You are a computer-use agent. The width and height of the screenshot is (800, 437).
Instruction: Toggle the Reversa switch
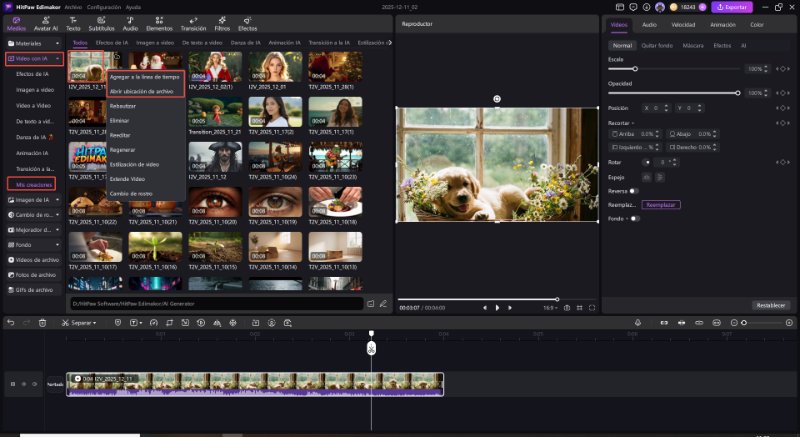pos(634,191)
